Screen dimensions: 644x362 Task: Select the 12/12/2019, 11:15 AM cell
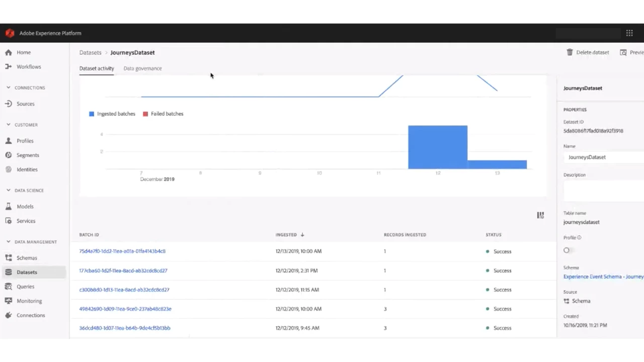tap(297, 290)
